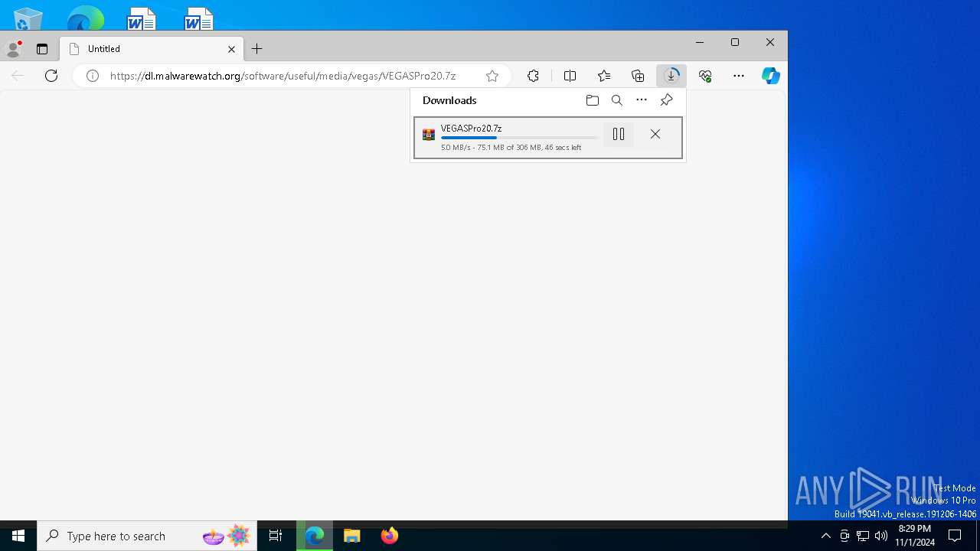980x551 pixels.
Task: Refresh the page
Action: (51, 76)
